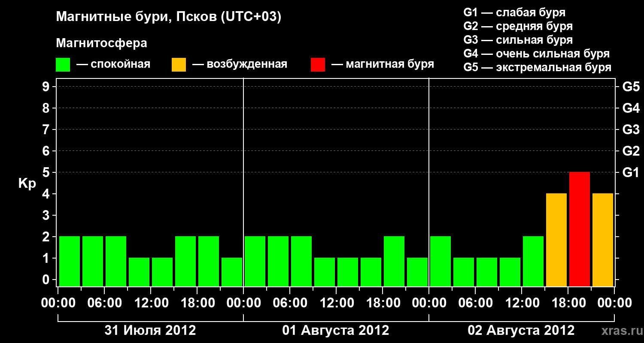The width and height of the screenshot is (644, 343).
Task: Select first green bar of 01 Августа
Action: (x=255, y=262)
